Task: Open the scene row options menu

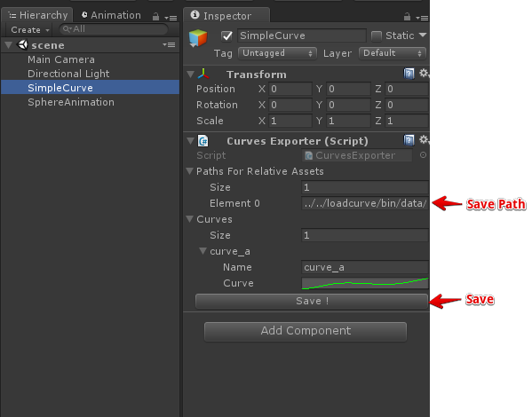Action: click(x=169, y=44)
